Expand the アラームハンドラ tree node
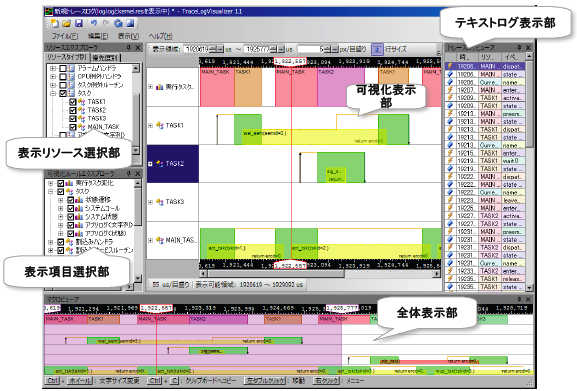 tap(53, 68)
